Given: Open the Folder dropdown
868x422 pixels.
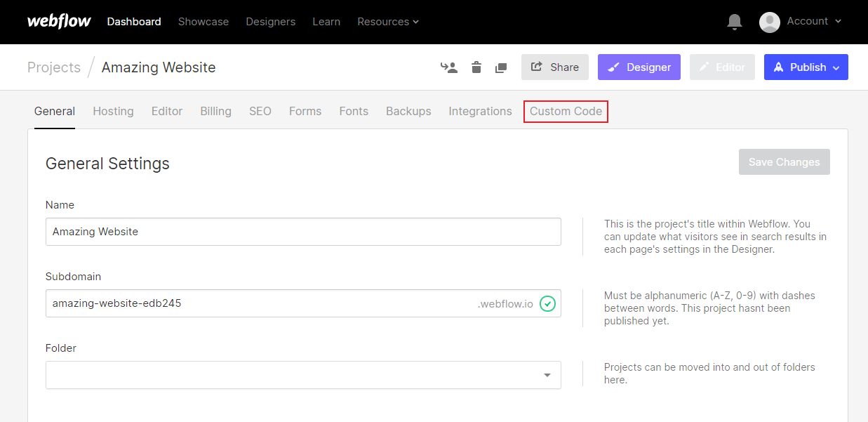Looking at the screenshot, I should [x=303, y=375].
